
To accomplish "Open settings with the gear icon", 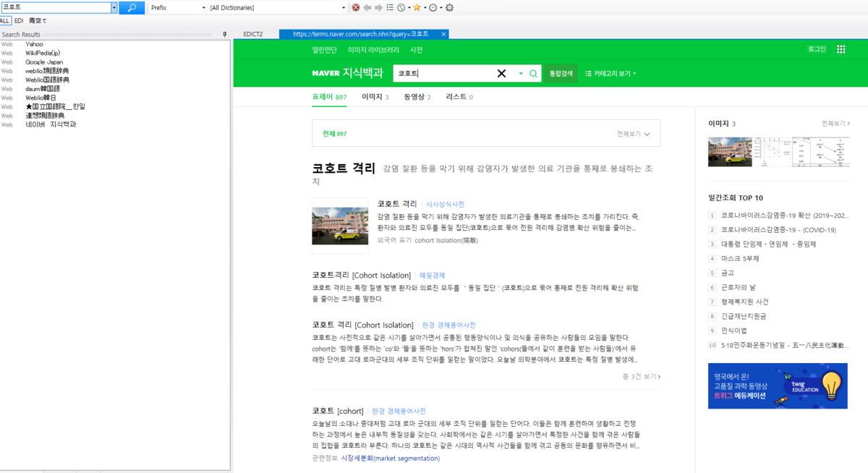I will pos(449,7).
